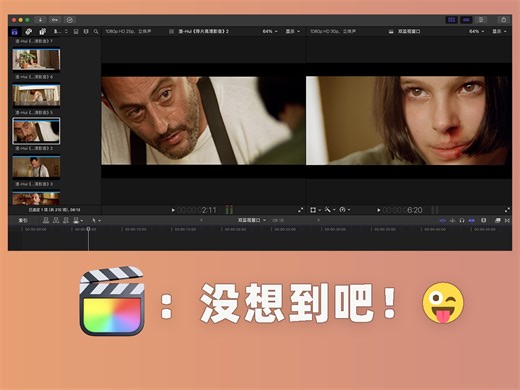The width and height of the screenshot is (520, 390).
Task: Go back in timeline history arrow
Action: tap(201, 220)
